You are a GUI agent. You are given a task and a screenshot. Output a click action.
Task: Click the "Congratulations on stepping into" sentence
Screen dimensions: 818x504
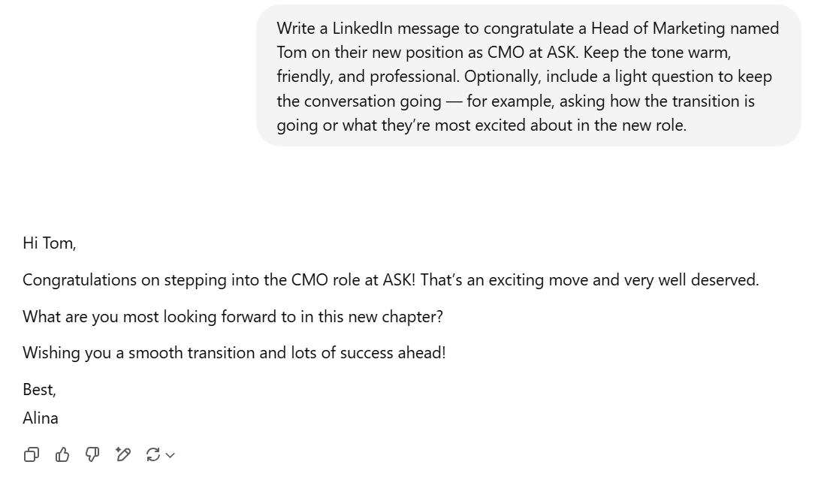(391, 280)
